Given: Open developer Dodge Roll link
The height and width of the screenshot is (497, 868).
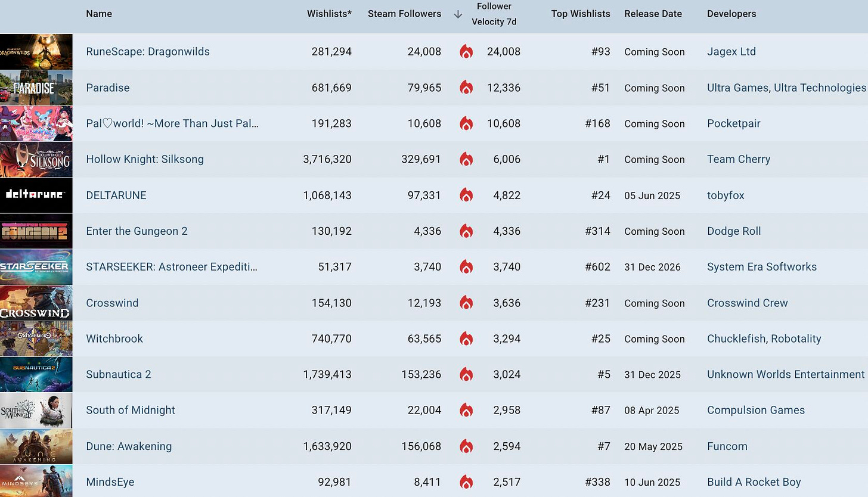Looking at the screenshot, I should click(734, 231).
